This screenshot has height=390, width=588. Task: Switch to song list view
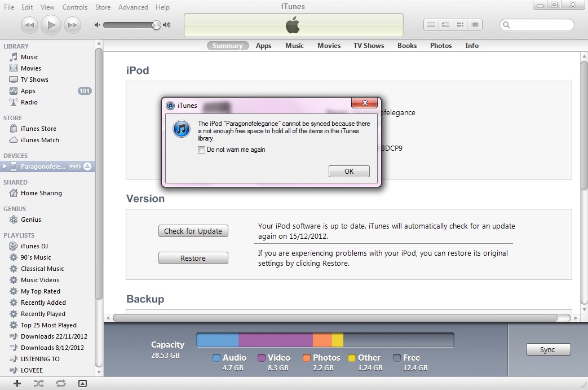pyautogui.click(x=431, y=24)
